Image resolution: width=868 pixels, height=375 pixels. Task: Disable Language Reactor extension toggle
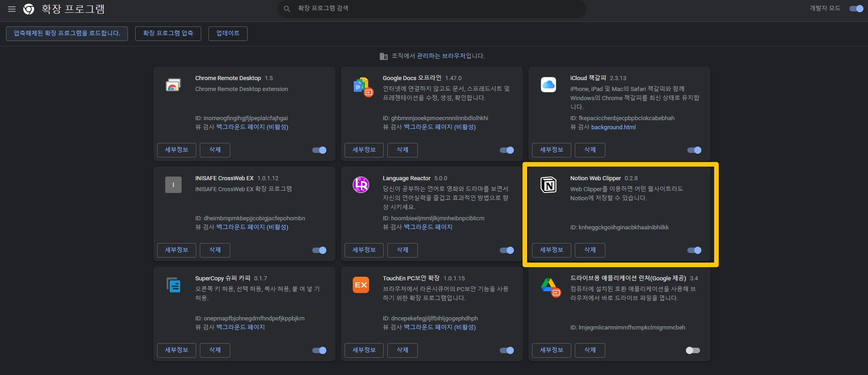pos(507,250)
